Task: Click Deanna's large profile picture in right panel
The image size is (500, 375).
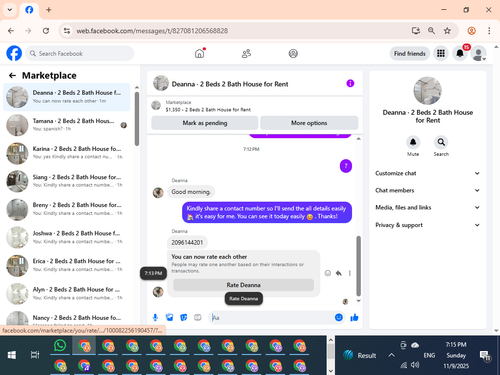Action: 427,91
